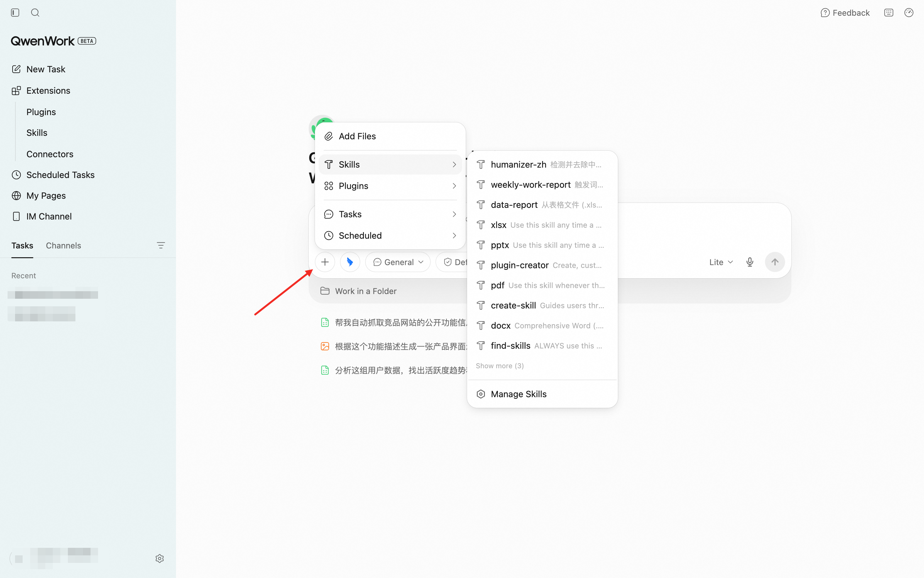Image resolution: width=924 pixels, height=578 pixels.
Task: Select the pdf skill
Action: (542, 286)
